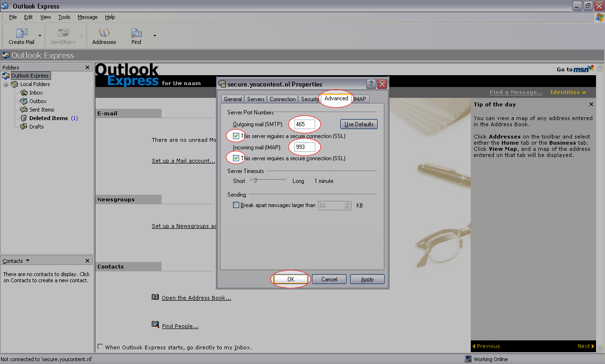Open the Tools menu

[64, 17]
